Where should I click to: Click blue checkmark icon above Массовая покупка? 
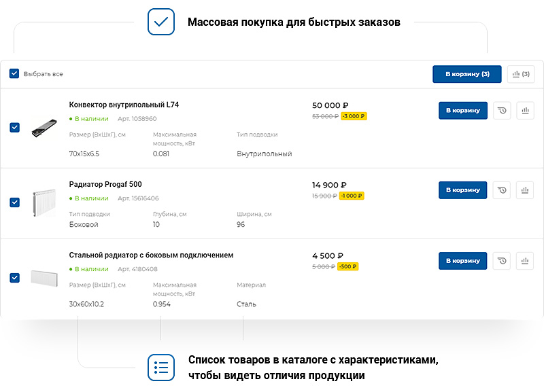click(x=161, y=22)
